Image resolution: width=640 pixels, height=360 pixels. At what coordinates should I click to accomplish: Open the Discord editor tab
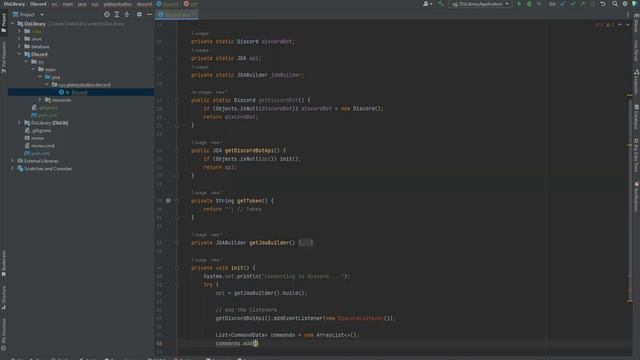pos(176,14)
